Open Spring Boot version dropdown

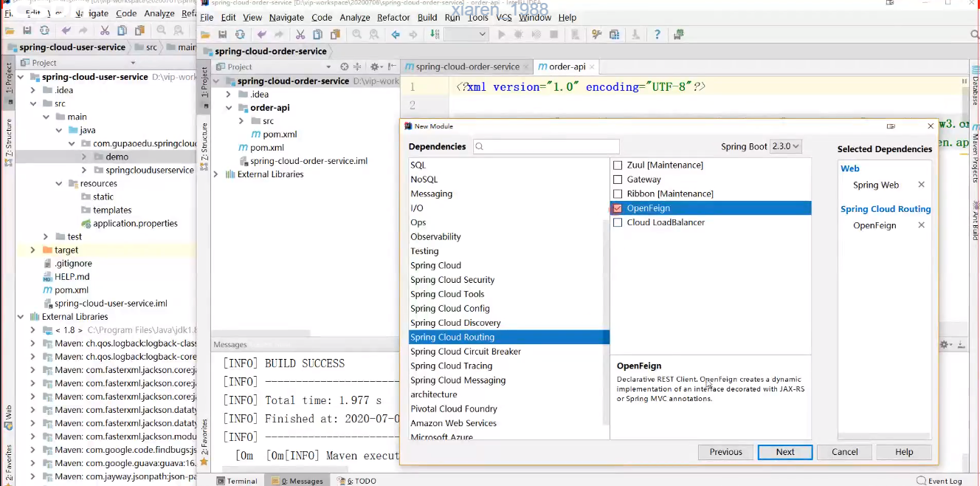tap(785, 146)
